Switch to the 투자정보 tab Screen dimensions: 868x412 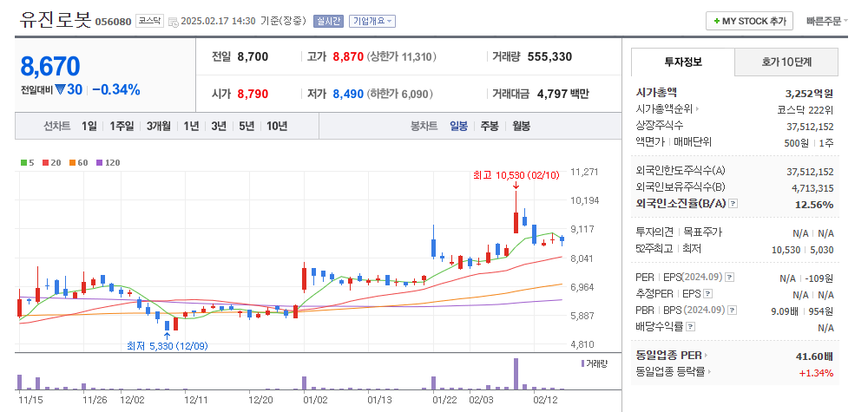tap(683, 62)
